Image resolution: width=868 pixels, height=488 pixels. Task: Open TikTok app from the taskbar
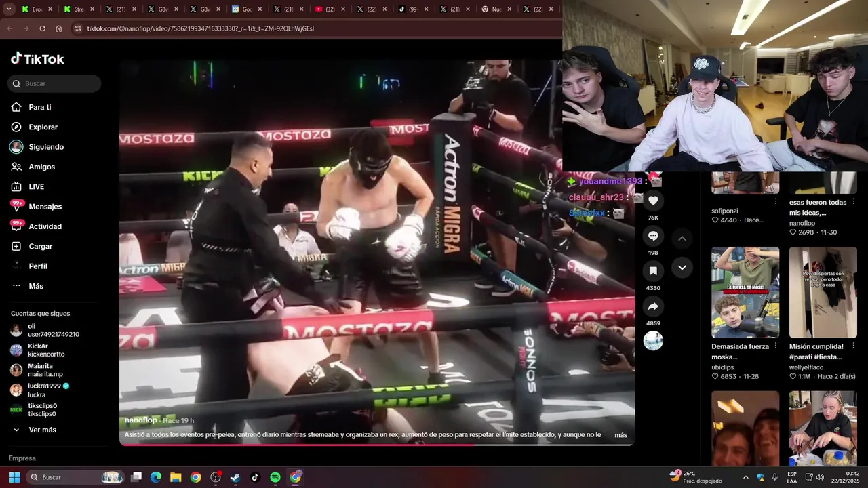point(255,477)
